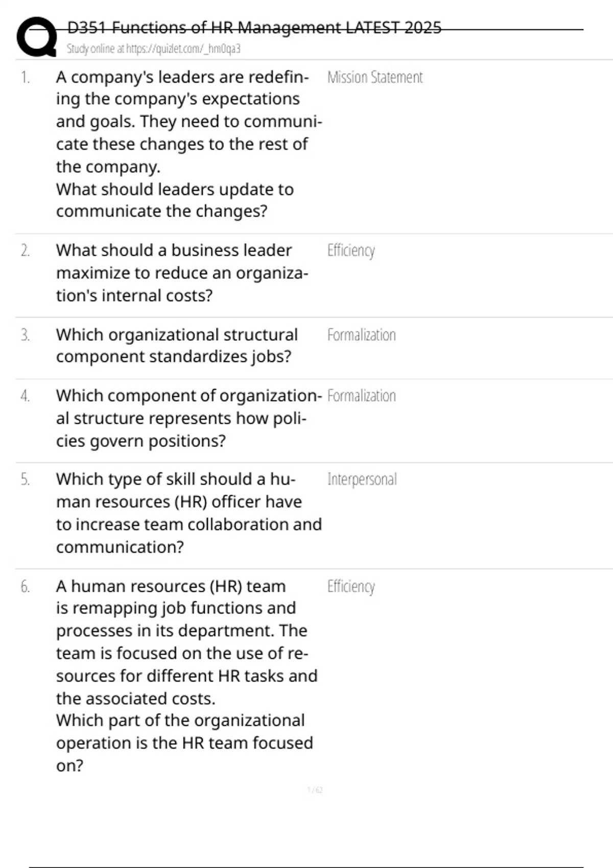This screenshot has width=613, height=868.
Task: Select the question about team collaboration skill
Action: coord(188,513)
